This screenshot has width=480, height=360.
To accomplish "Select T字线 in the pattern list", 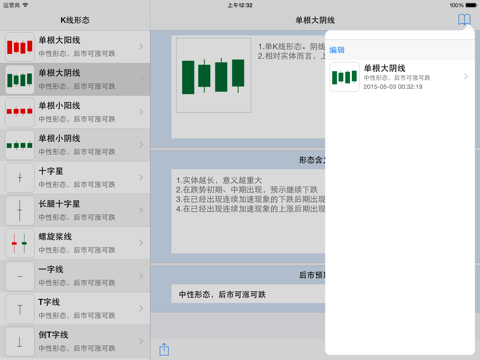I will coord(75,309).
